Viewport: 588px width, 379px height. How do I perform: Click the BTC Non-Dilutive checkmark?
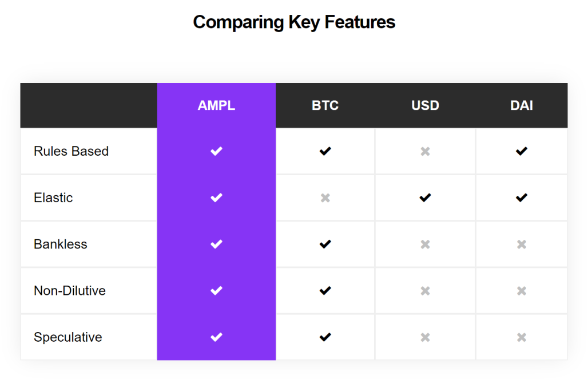tap(325, 290)
